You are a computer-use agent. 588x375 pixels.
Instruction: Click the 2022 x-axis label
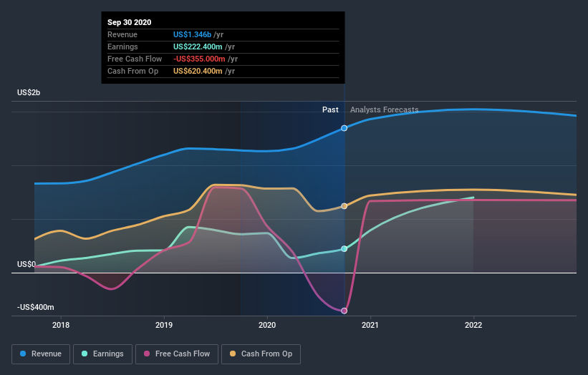tap(473, 325)
